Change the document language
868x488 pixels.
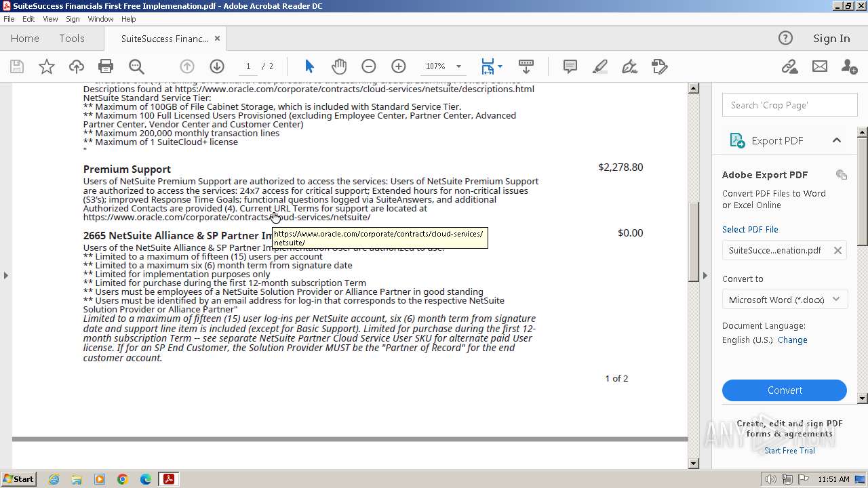click(x=793, y=340)
